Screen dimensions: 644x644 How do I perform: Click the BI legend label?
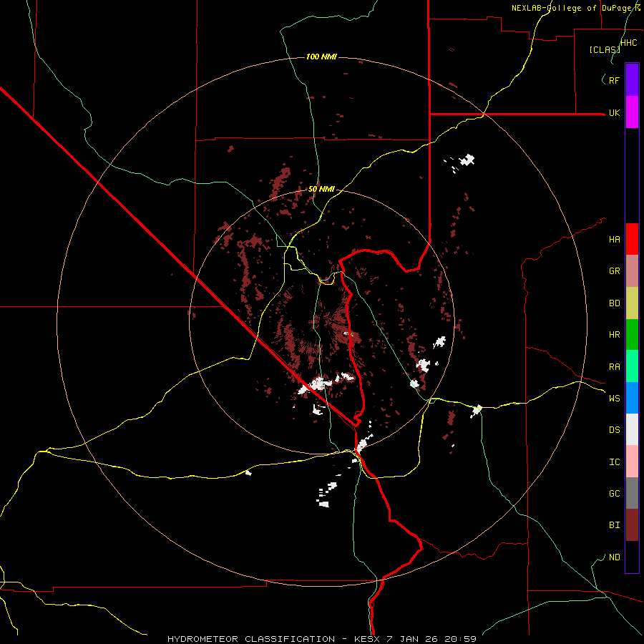coord(614,525)
